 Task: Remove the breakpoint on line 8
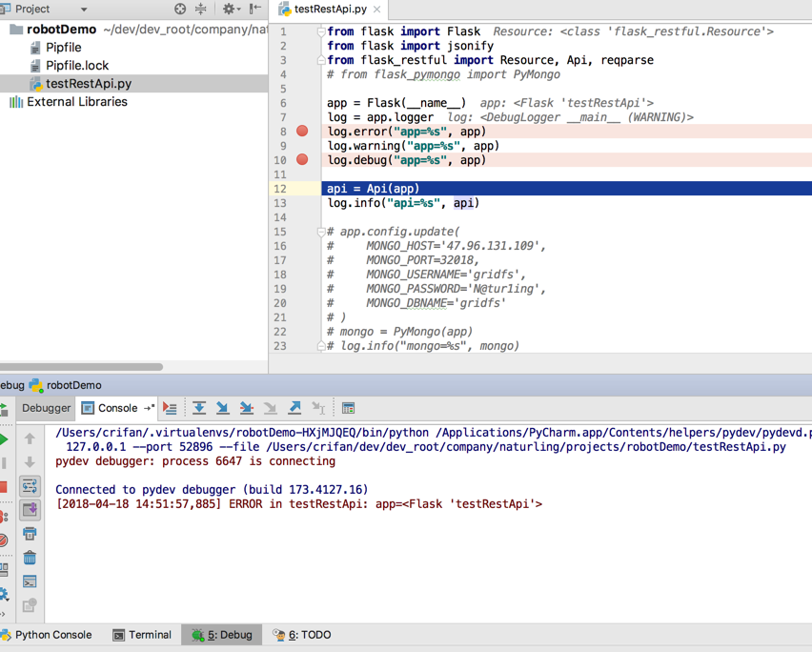[302, 132]
